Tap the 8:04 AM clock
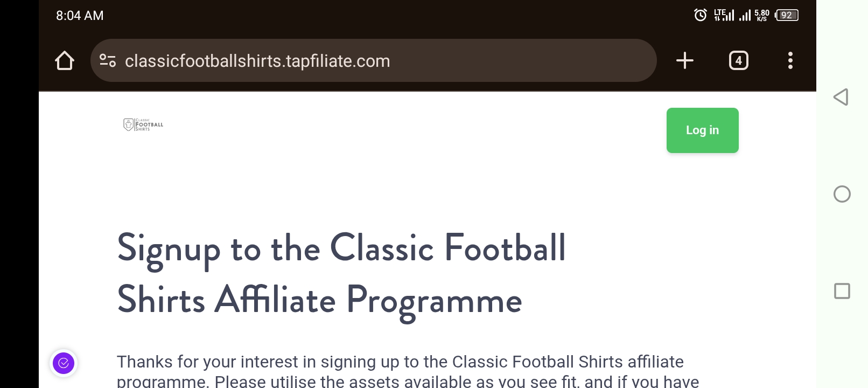The image size is (868, 388). (80, 16)
